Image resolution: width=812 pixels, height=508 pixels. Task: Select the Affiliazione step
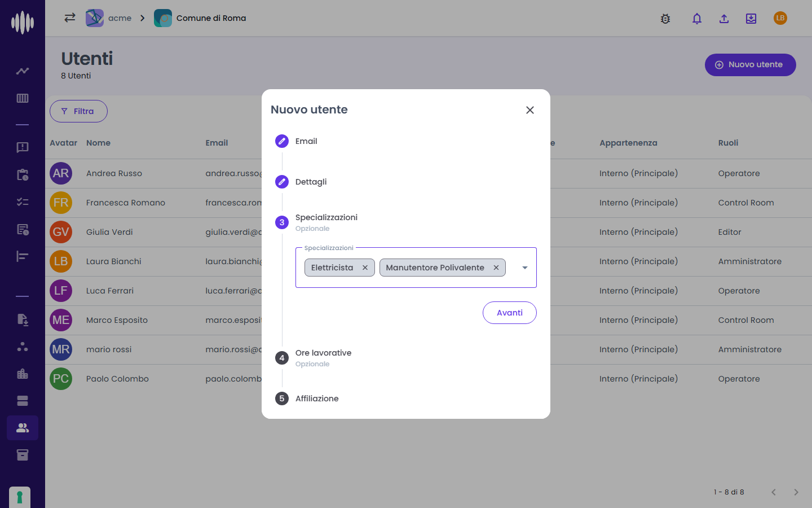tap(317, 398)
